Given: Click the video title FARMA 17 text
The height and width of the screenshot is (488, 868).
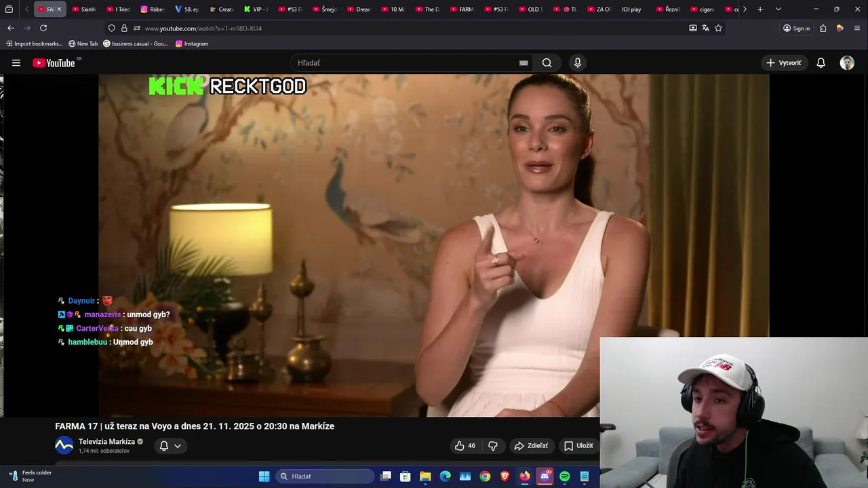Looking at the screenshot, I should pyautogui.click(x=195, y=426).
